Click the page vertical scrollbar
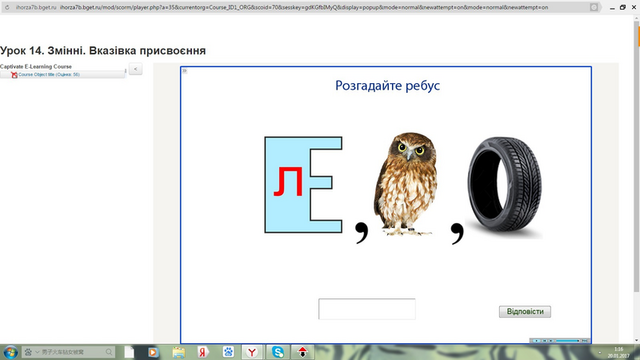640x360 pixels. pyautogui.click(x=636, y=157)
